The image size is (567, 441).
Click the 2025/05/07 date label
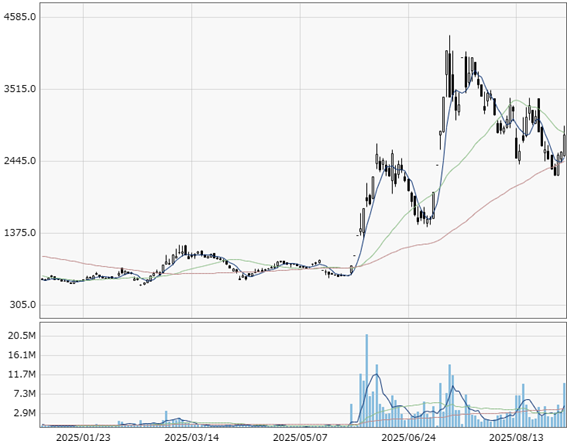click(300, 437)
